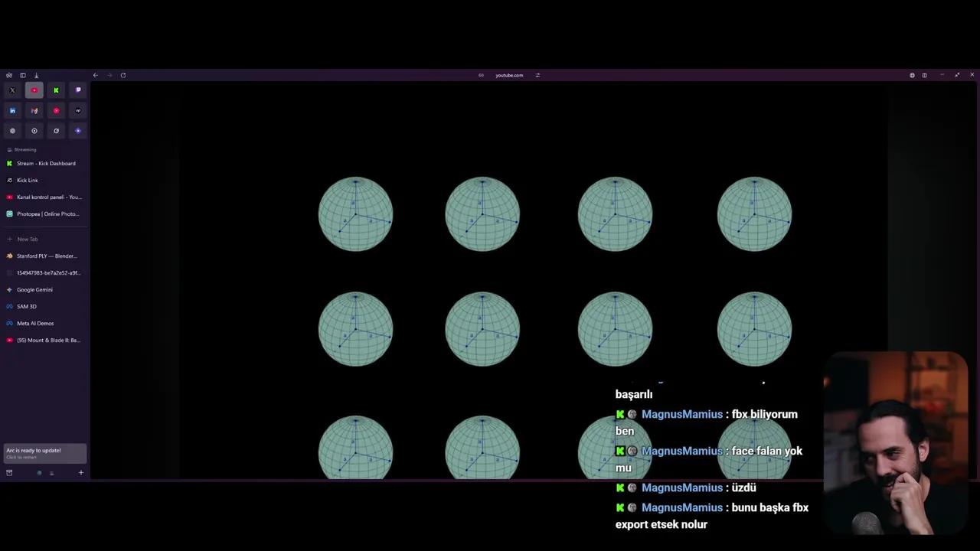Open the SAM 3D tab
The height and width of the screenshot is (551, 980).
tap(45, 307)
